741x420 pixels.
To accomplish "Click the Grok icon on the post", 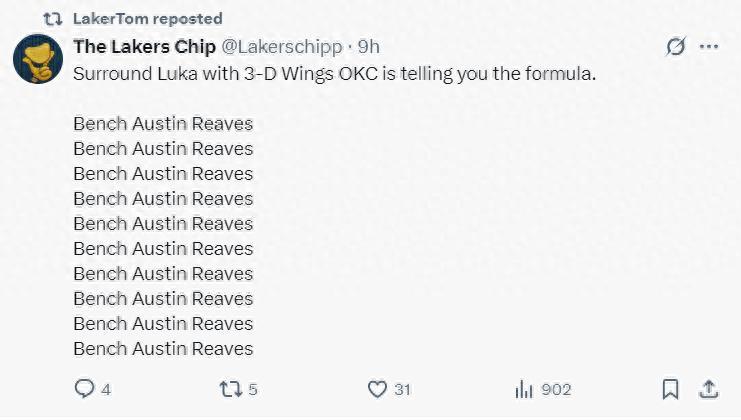I will point(676,47).
